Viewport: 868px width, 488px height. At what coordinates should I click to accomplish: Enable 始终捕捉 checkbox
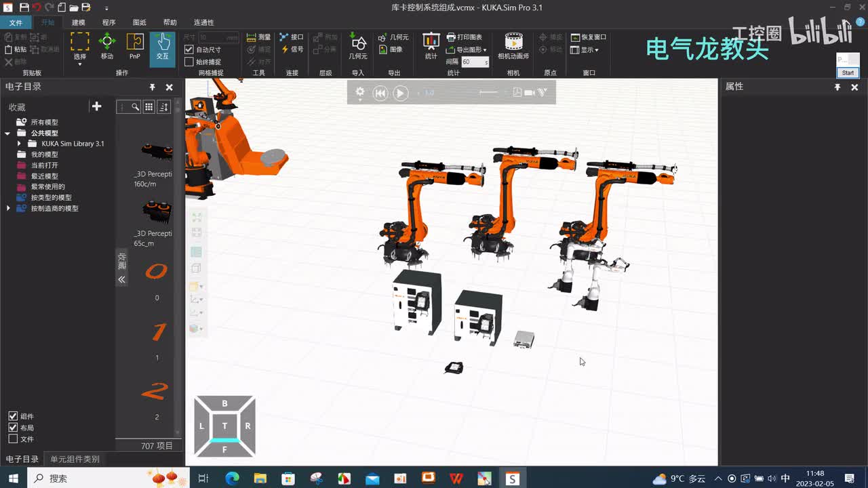point(189,62)
